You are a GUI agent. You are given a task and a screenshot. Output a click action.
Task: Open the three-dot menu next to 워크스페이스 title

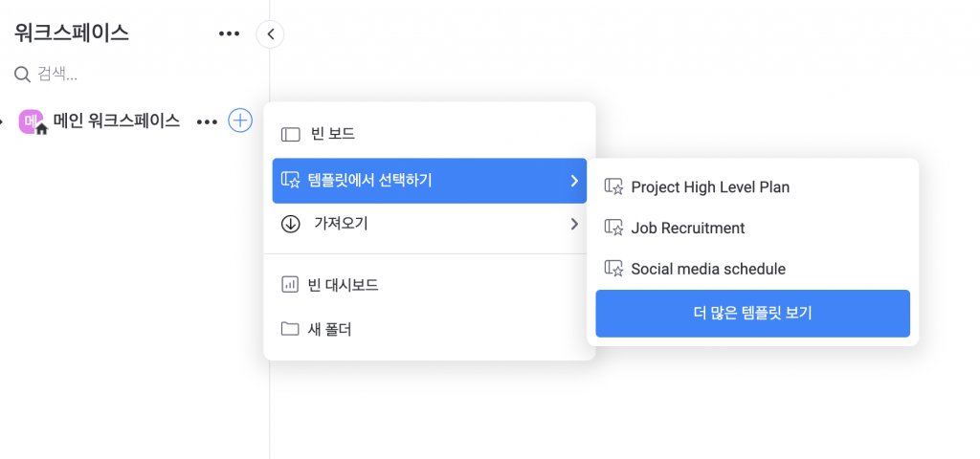pos(229,33)
